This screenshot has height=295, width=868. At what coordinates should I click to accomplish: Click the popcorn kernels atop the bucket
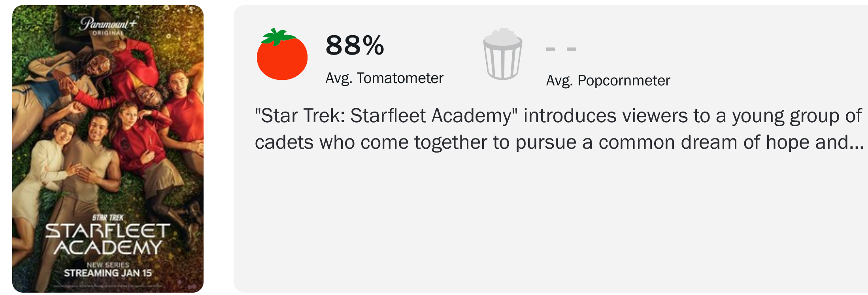(502, 36)
